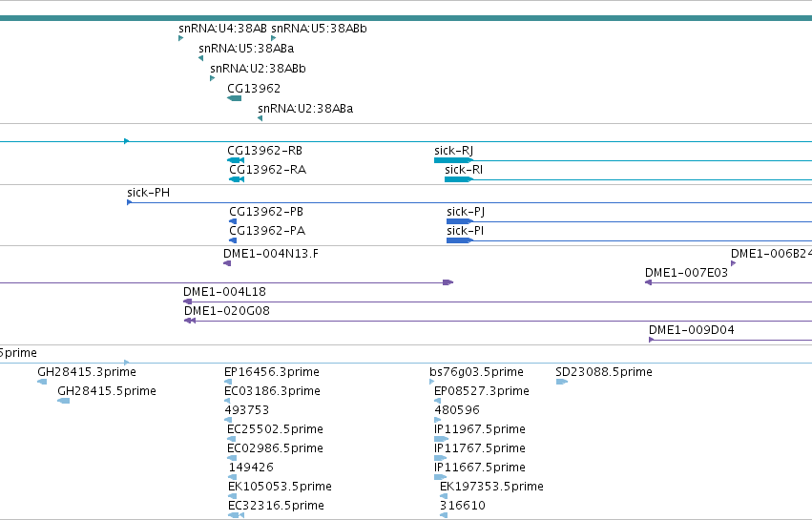Click the snRNA:U5:38ABa gene feature
The height and width of the screenshot is (520, 812).
(x=201, y=58)
